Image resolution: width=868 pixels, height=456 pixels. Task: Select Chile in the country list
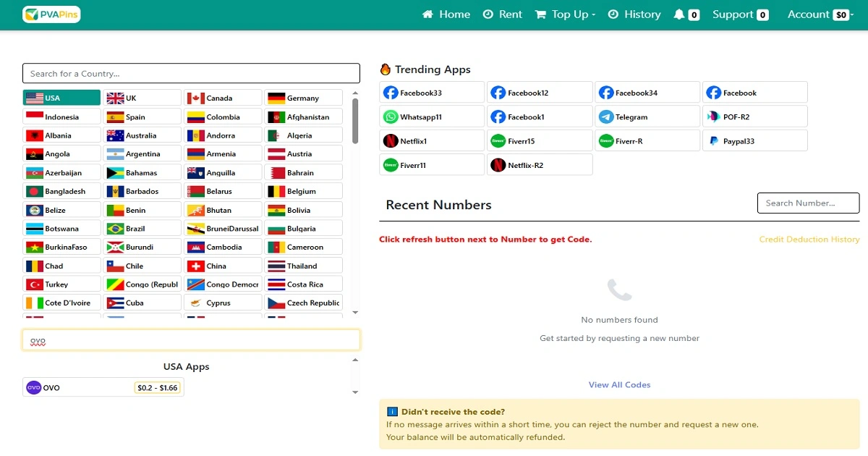pos(142,266)
